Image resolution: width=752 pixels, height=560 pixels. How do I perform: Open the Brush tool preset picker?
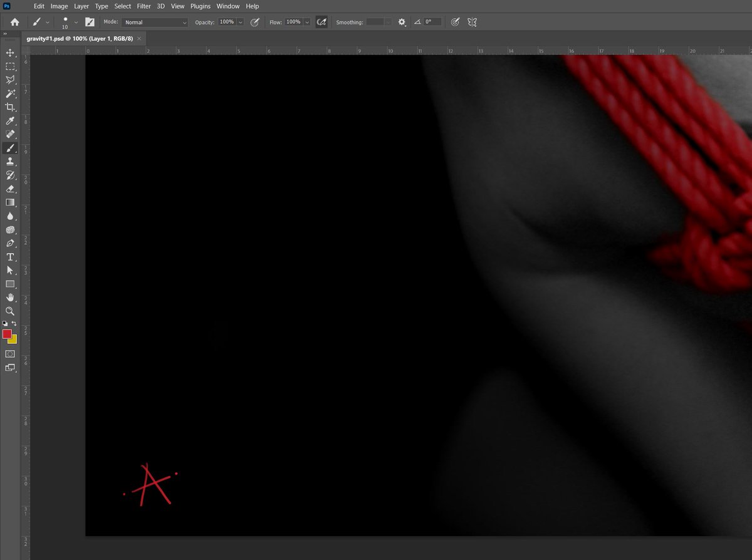click(40, 22)
